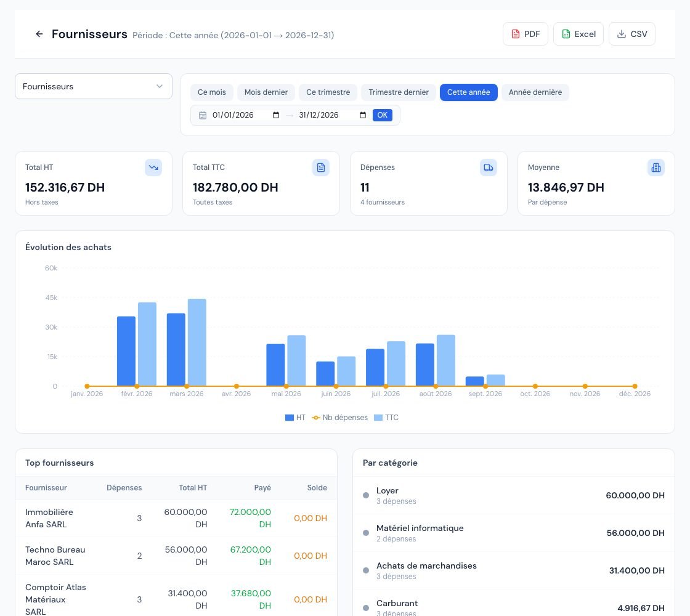Click the Loyer category entry

tap(514, 495)
